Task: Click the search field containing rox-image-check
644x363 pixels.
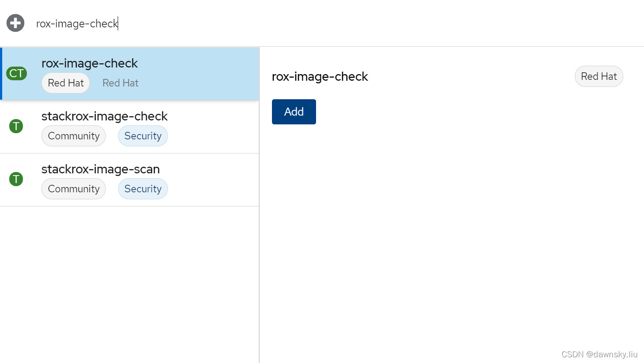Action: click(x=337, y=23)
